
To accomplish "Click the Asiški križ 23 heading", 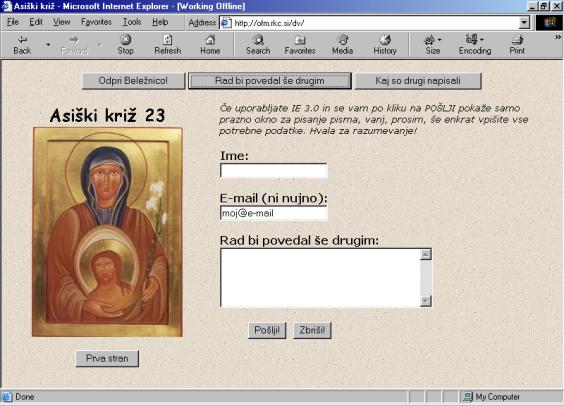I will point(107,115).
